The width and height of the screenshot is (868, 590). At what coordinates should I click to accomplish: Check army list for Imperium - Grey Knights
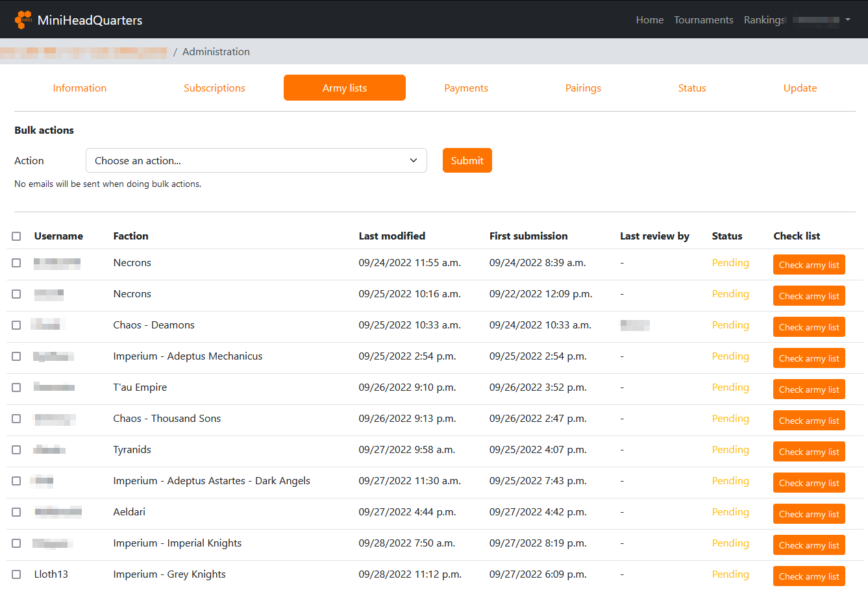pos(808,576)
